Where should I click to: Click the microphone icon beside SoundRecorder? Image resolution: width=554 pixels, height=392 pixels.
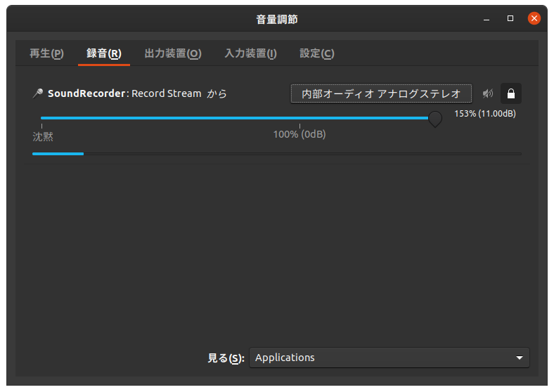coord(37,93)
